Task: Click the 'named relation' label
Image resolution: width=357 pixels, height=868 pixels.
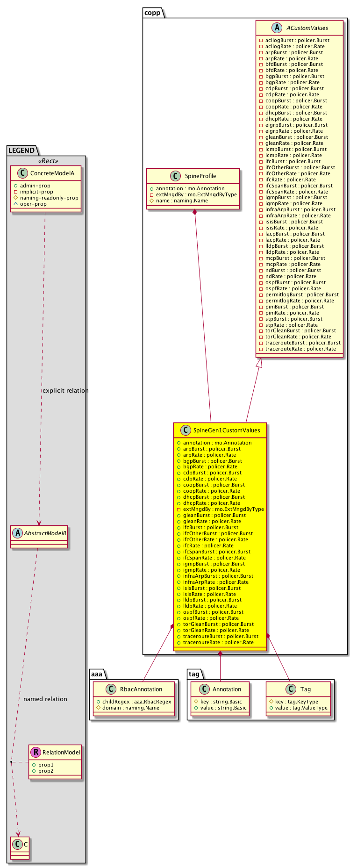Action: [x=45, y=699]
